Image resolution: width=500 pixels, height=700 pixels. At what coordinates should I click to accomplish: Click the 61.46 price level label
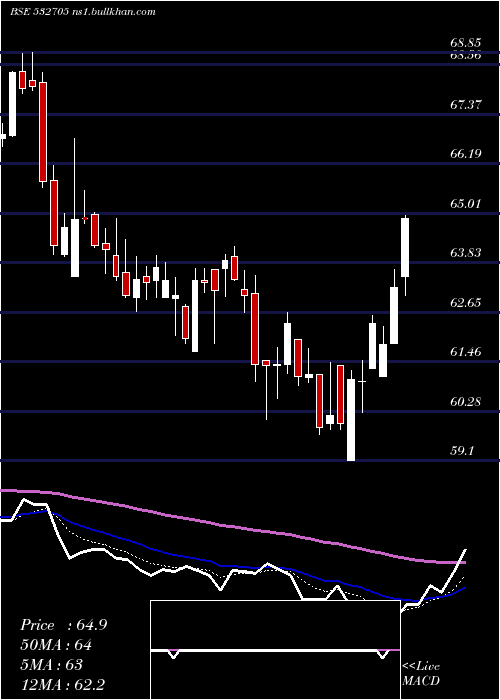466,352
